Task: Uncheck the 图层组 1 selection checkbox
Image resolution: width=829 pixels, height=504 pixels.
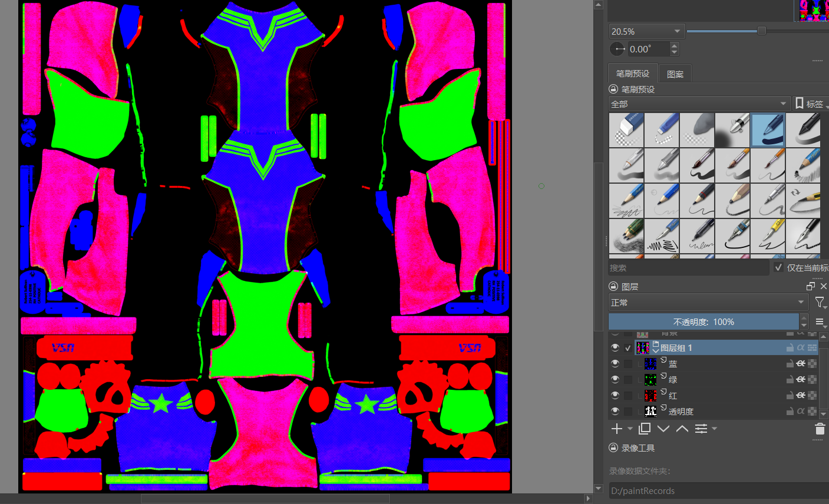Action: click(628, 348)
